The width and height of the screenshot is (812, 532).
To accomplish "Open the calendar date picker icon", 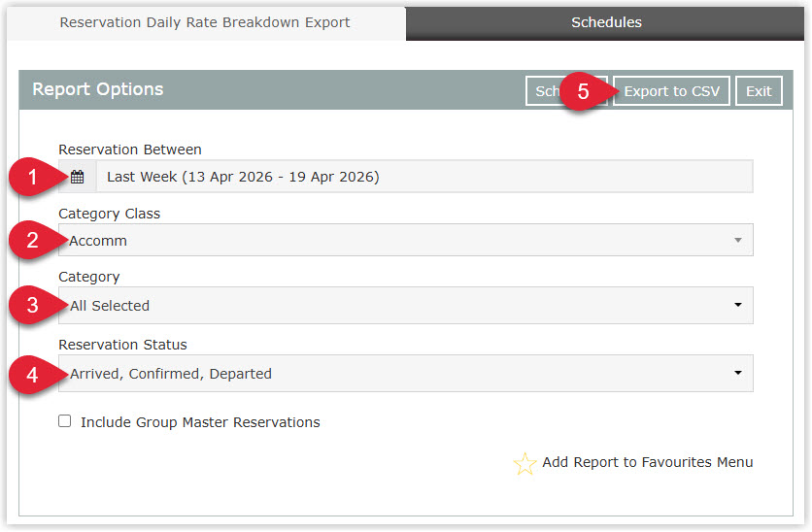I will [x=77, y=177].
